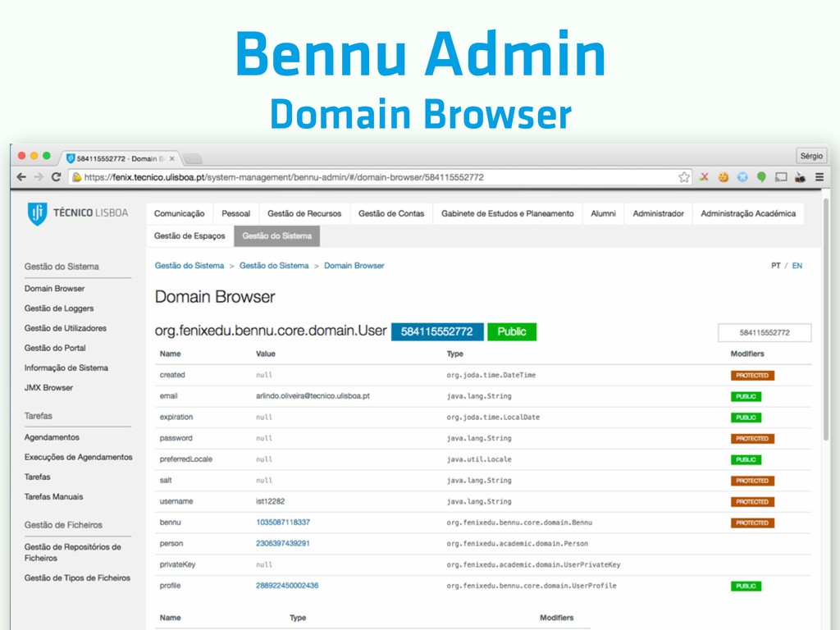Open Gestão de Utilizadores in sidebar

click(66, 328)
